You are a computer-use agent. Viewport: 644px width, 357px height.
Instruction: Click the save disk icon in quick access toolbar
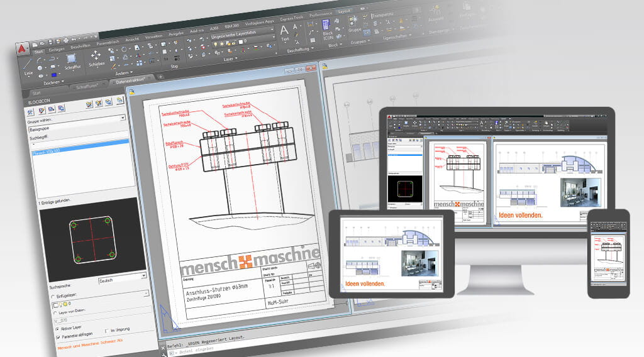point(50,42)
